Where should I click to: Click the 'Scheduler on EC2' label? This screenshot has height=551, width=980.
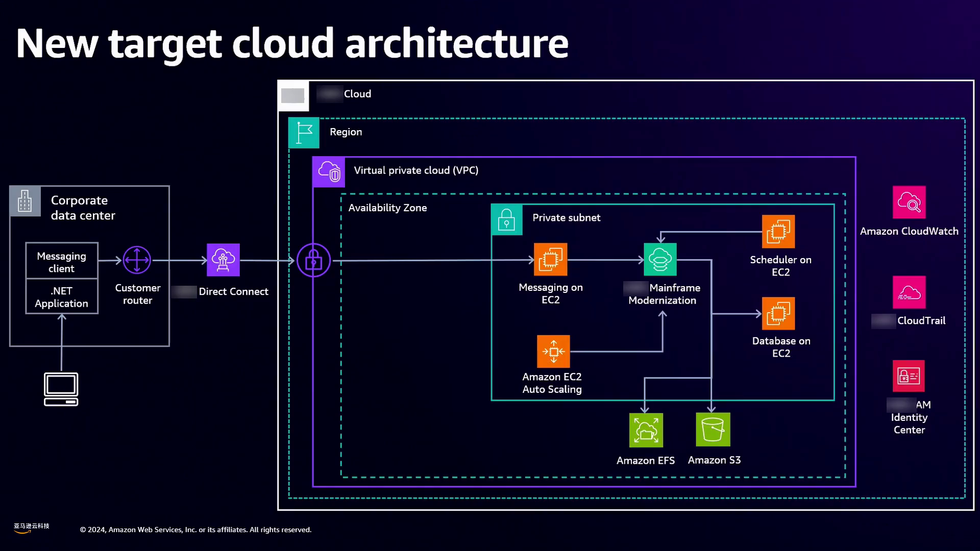point(781,266)
